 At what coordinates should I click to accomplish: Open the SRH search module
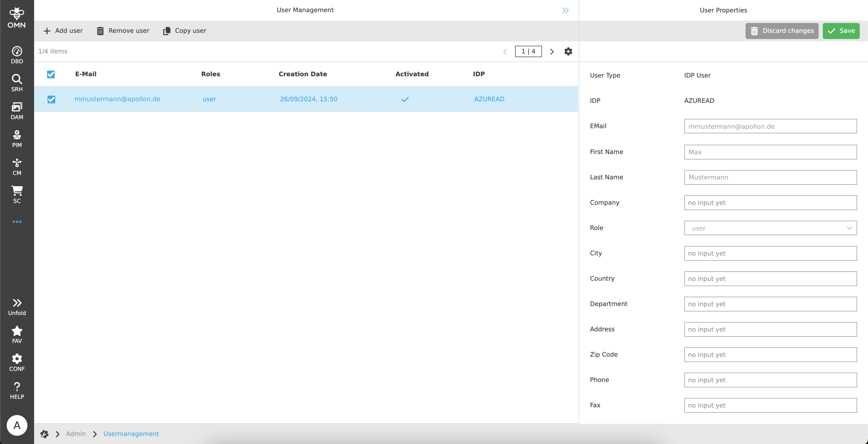17,82
